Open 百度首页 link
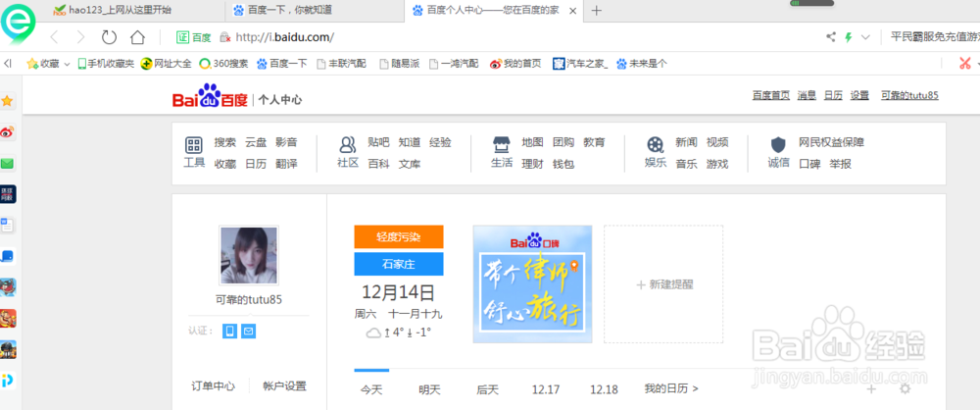Viewport: 980px width, 410px height. [x=770, y=95]
